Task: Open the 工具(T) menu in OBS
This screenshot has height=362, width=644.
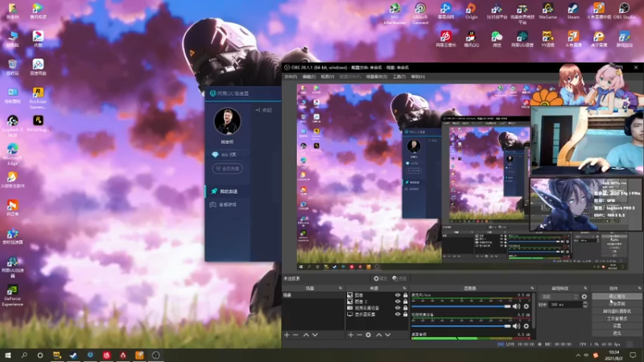Action: tap(398, 76)
